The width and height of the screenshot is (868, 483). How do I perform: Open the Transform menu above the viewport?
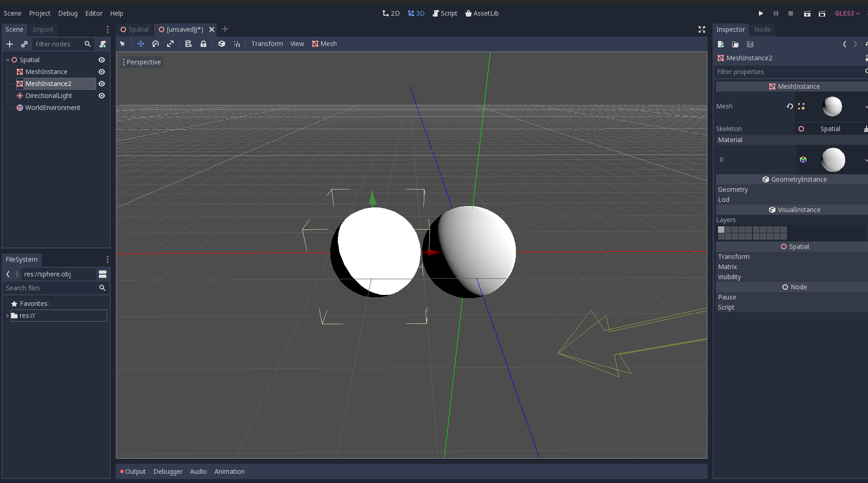pyautogui.click(x=267, y=44)
